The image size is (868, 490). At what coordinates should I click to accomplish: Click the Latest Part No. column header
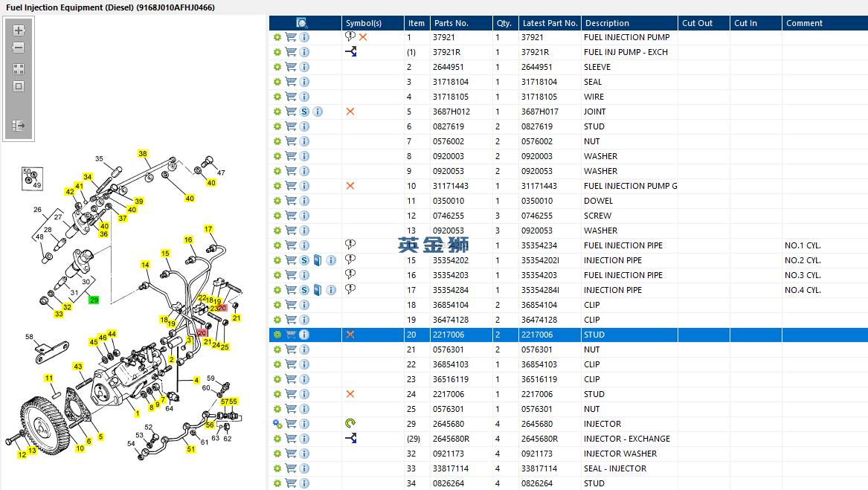(550, 23)
